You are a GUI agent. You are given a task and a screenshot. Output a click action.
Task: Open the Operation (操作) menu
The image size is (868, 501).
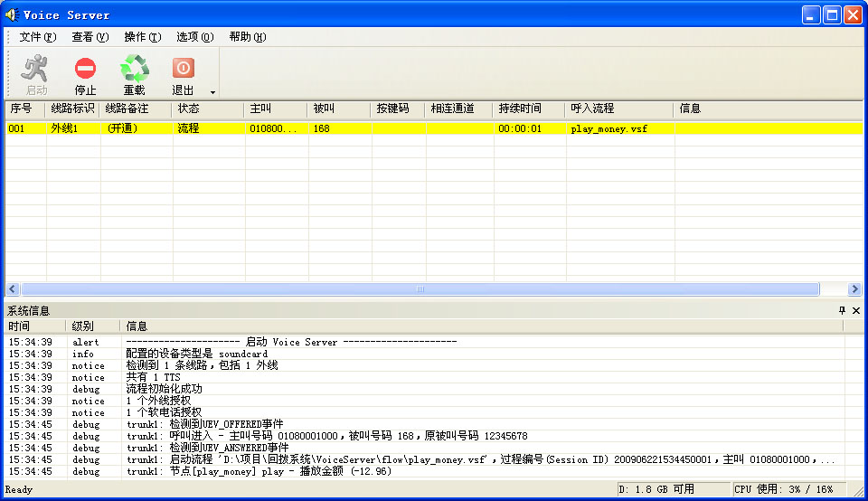(142, 37)
